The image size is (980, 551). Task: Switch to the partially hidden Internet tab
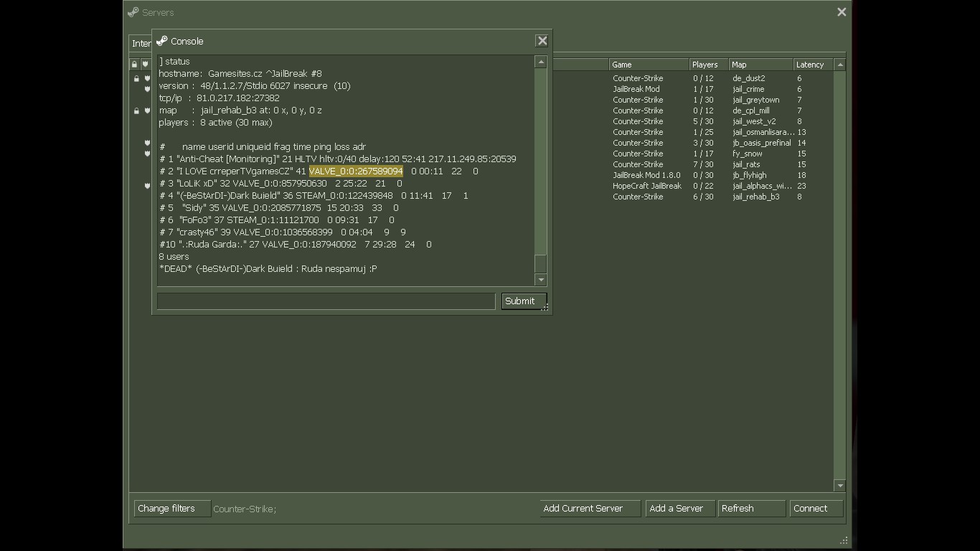click(x=141, y=44)
